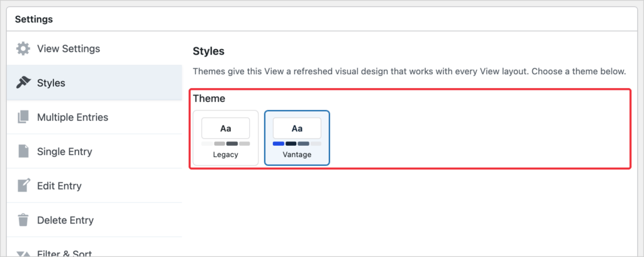
Task: Switch to the Styles tab
Action: [x=94, y=83]
